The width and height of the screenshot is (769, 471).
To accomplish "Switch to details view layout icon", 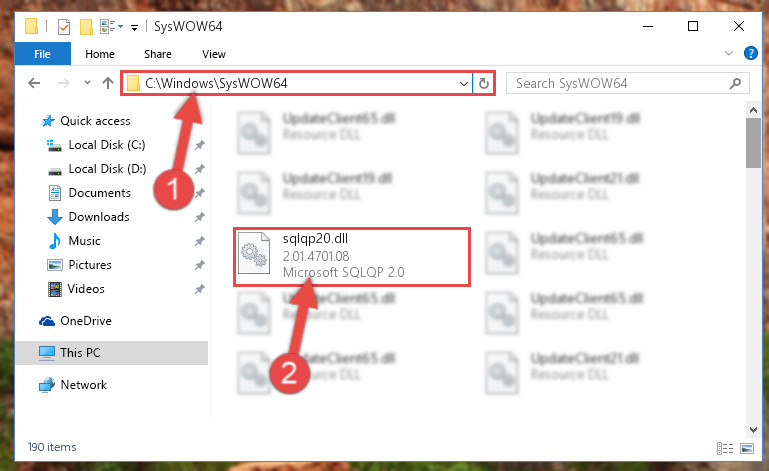I will tap(724, 448).
